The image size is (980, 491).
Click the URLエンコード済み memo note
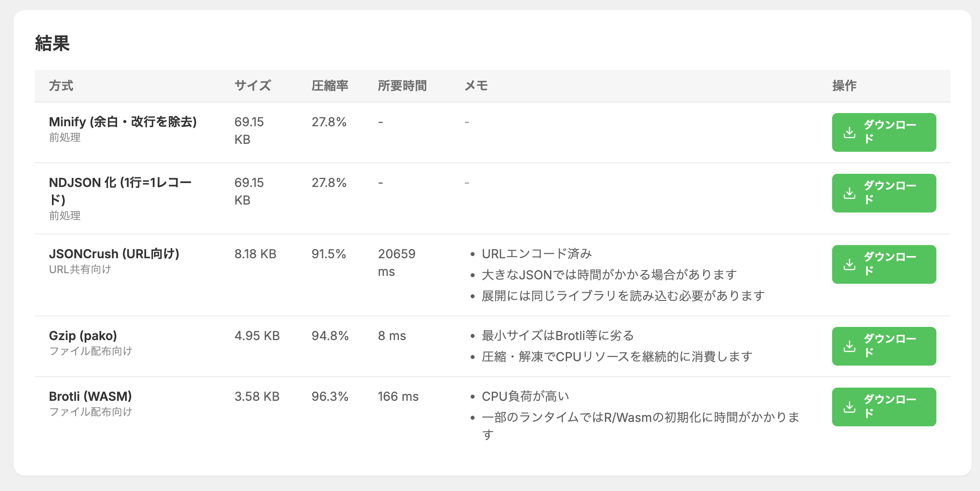537,254
